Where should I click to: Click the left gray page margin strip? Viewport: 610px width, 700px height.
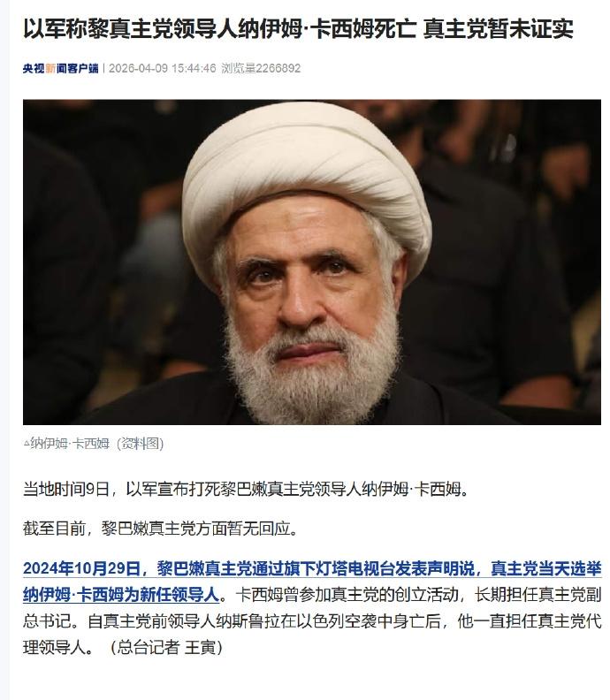click(x=4, y=350)
